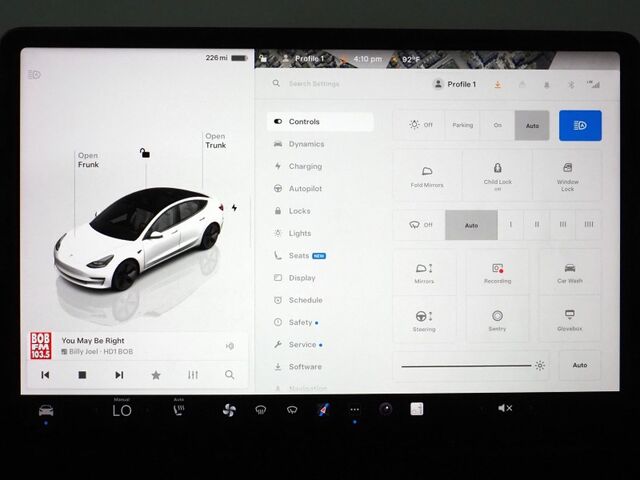
Task: Set wiper speed to level I
Action: click(510, 224)
